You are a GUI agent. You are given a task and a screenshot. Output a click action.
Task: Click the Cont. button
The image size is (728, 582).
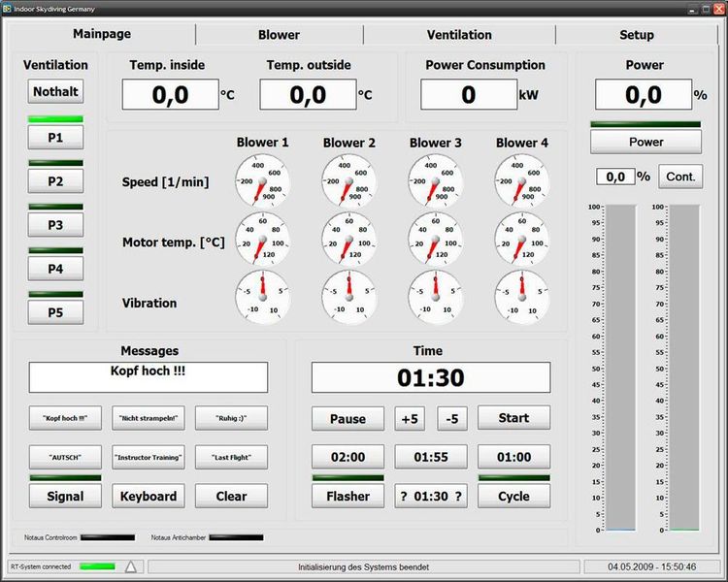(x=680, y=177)
